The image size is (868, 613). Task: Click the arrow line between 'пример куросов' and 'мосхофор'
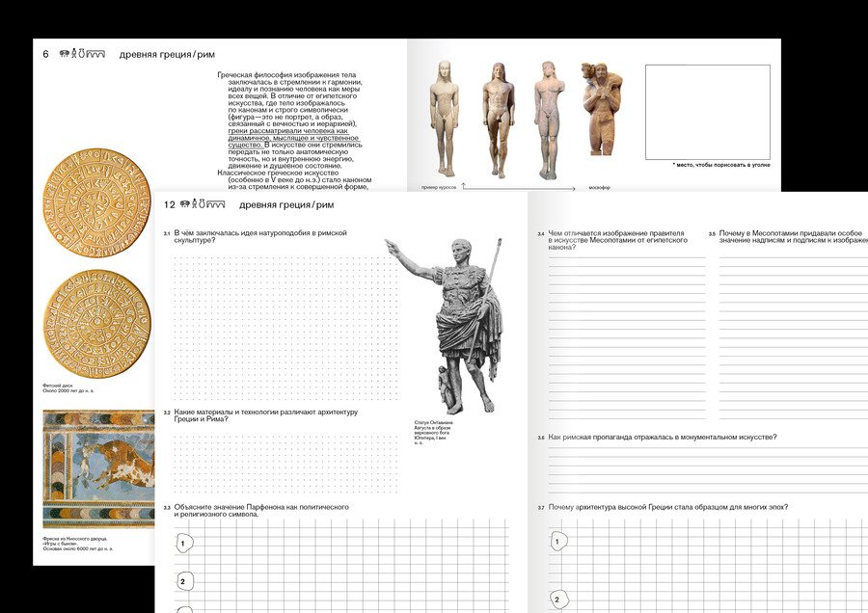click(x=519, y=188)
